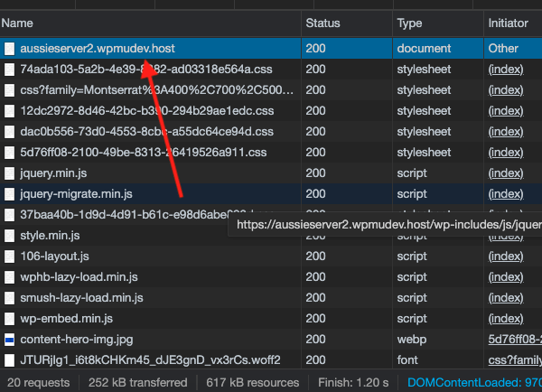Click the file icon beside jquery.min.js
The image size is (542, 392).
(10, 173)
